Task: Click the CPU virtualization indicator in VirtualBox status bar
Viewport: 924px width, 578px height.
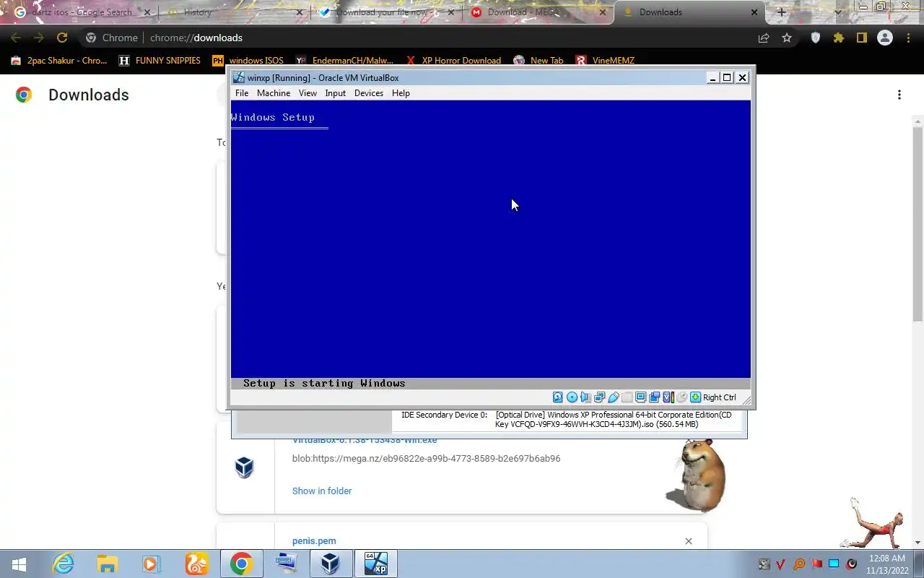Action: 668,397
